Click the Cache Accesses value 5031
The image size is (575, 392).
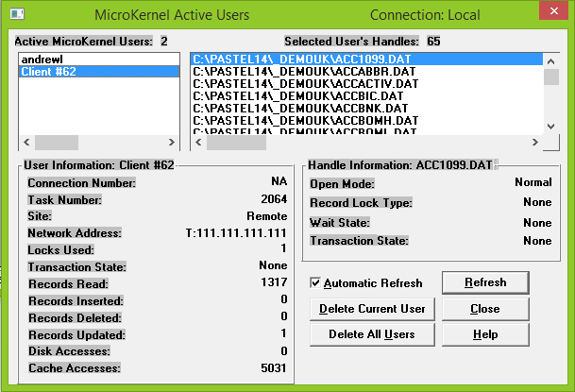coord(274,367)
